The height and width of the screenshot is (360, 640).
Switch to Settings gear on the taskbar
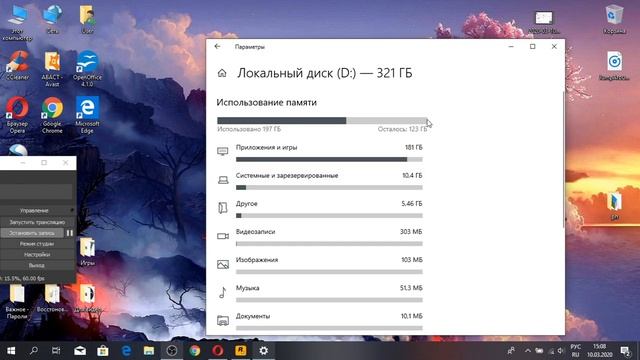(264, 351)
